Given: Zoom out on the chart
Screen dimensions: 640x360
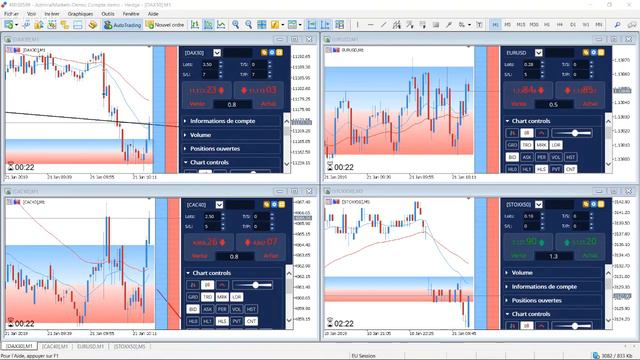Looking at the screenshot, I should click(x=249, y=25).
